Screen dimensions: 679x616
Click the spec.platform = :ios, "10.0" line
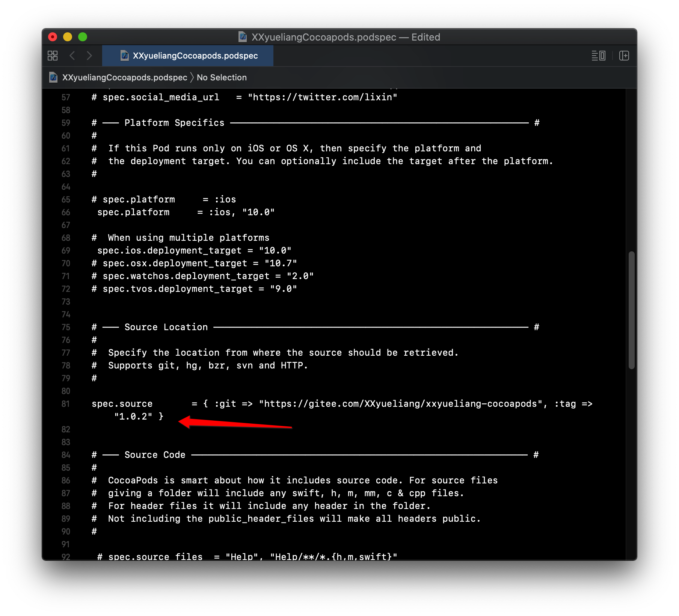coord(186,212)
